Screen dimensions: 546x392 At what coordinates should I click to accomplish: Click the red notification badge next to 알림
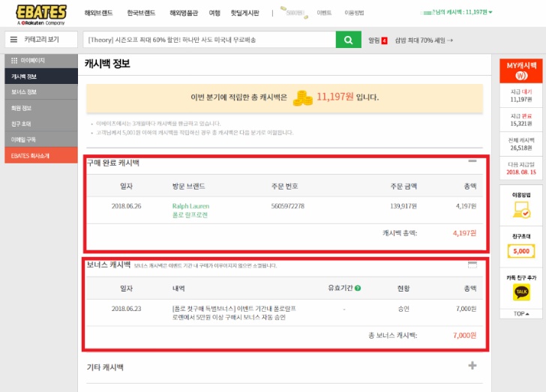(x=384, y=40)
